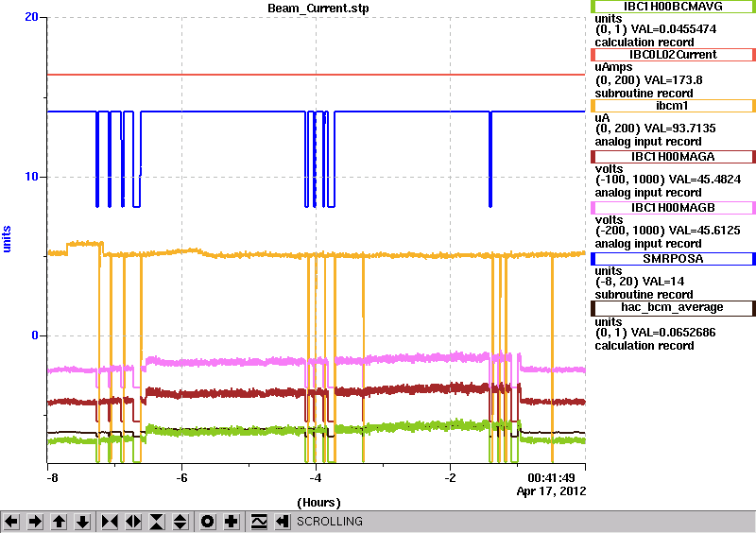This screenshot has width=756, height=533.
Task: Click the Apr 17, 2012 date label
Action: click(x=551, y=491)
